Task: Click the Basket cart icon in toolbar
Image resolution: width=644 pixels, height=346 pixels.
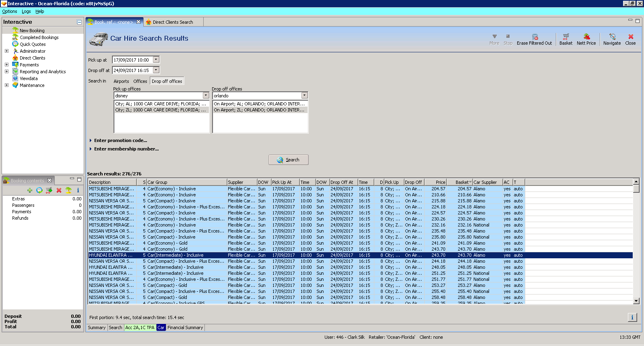Action: tap(566, 37)
